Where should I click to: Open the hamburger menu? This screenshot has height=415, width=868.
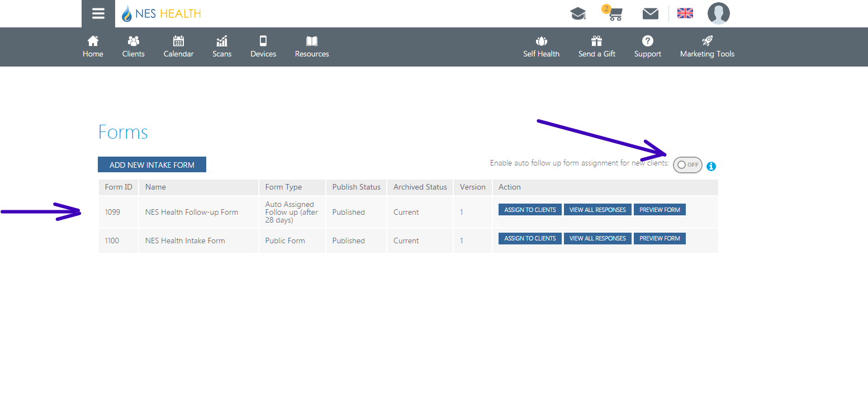pyautogui.click(x=98, y=14)
